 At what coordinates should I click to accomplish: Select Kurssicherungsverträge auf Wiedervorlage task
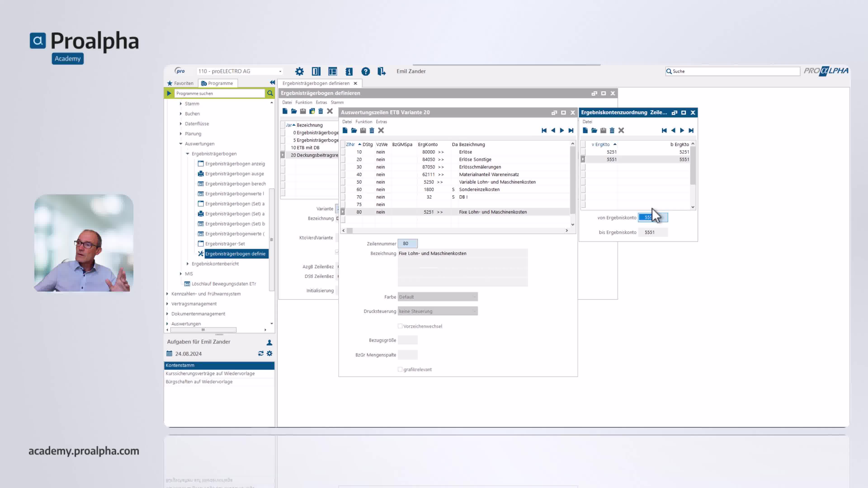(x=210, y=373)
